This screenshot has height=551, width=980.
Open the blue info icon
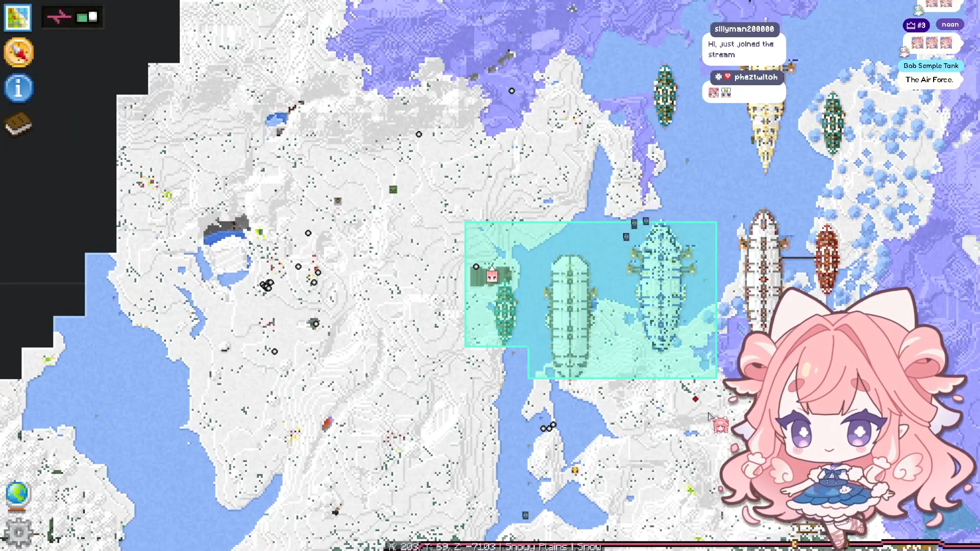[19, 88]
